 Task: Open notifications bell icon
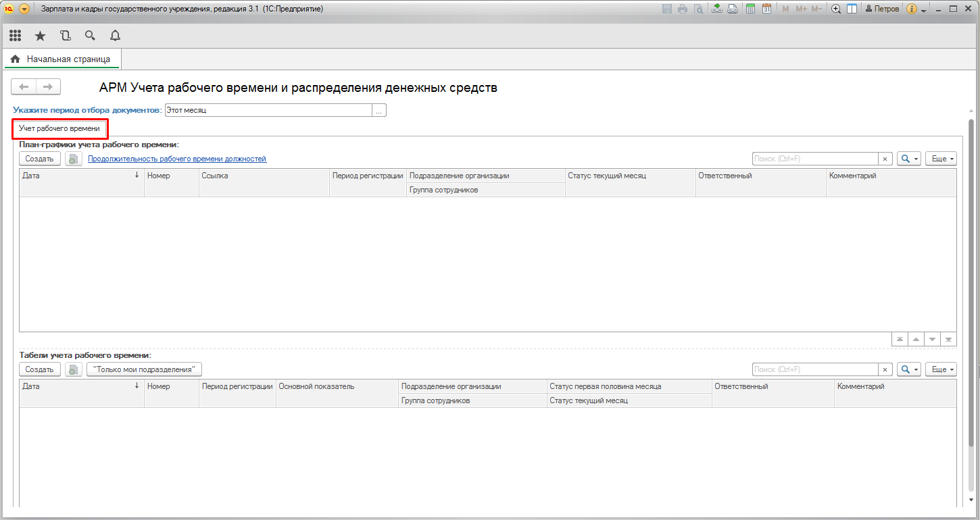coord(115,36)
